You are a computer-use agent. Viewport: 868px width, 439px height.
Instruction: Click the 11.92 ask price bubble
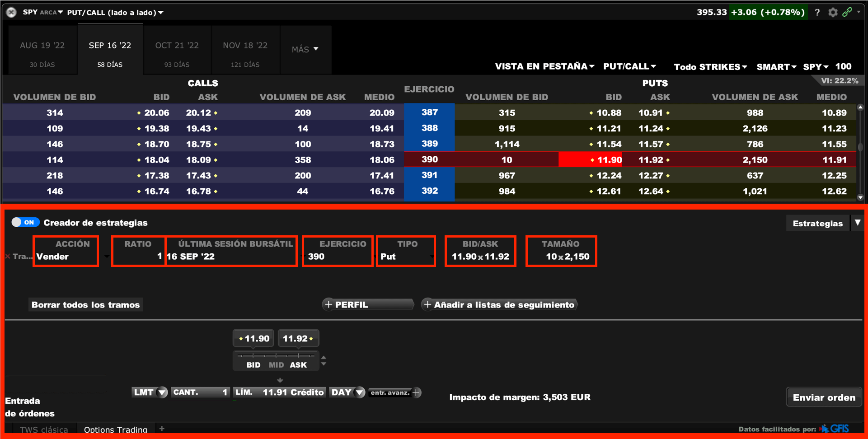click(298, 338)
